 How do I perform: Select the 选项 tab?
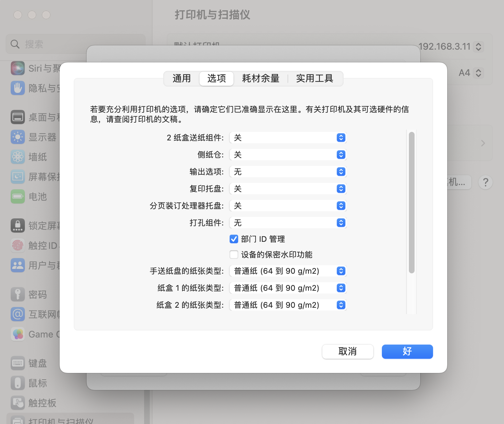point(217,78)
